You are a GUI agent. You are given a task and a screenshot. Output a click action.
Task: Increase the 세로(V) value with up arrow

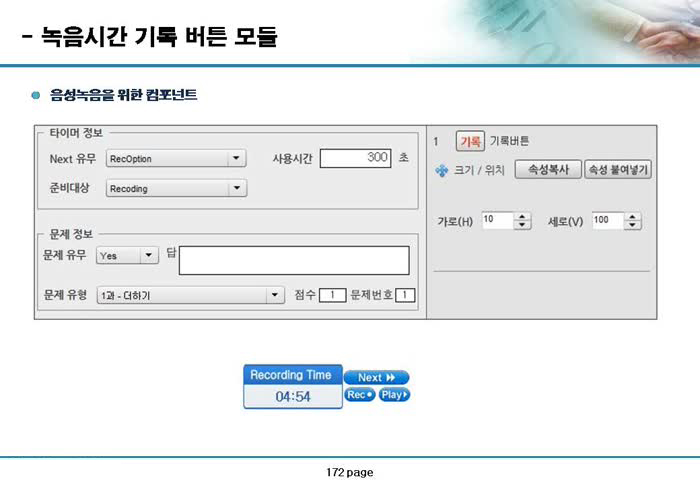click(x=632, y=217)
